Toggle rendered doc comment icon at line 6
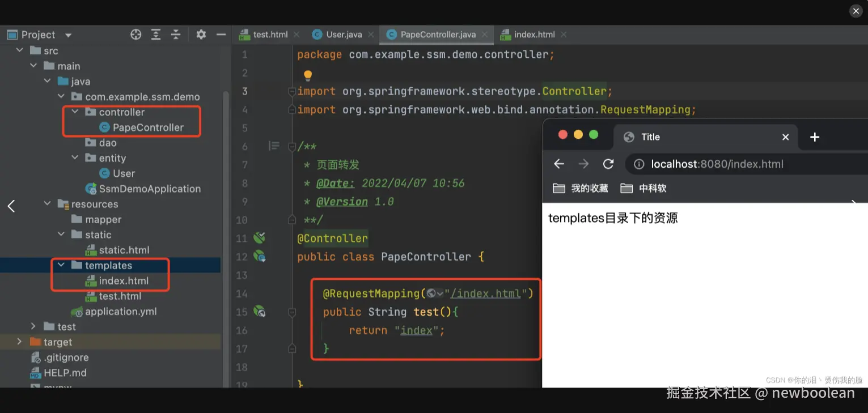 (274, 146)
